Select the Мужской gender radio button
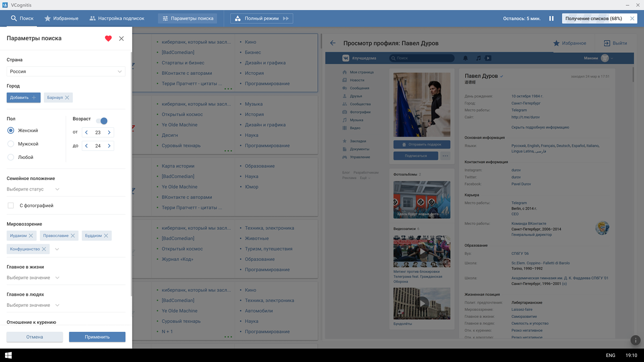Image resolution: width=644 pixels, height=362 pixels. [11, 144]
